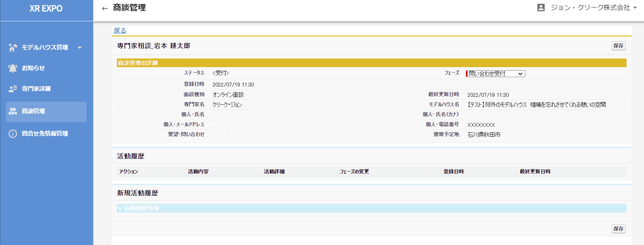The image size is (644, 245).
Task: Click the フェーズの変更 column header
Action: point(354,171)
